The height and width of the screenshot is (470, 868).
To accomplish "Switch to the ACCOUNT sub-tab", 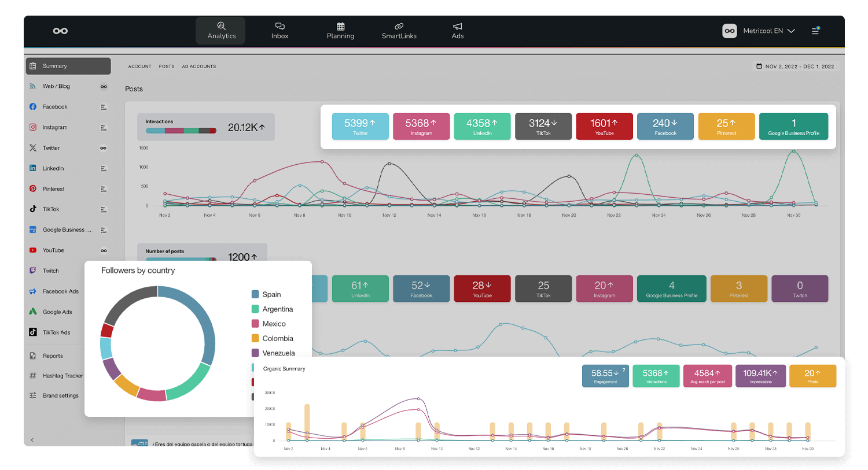I will [x=140, y=66].
